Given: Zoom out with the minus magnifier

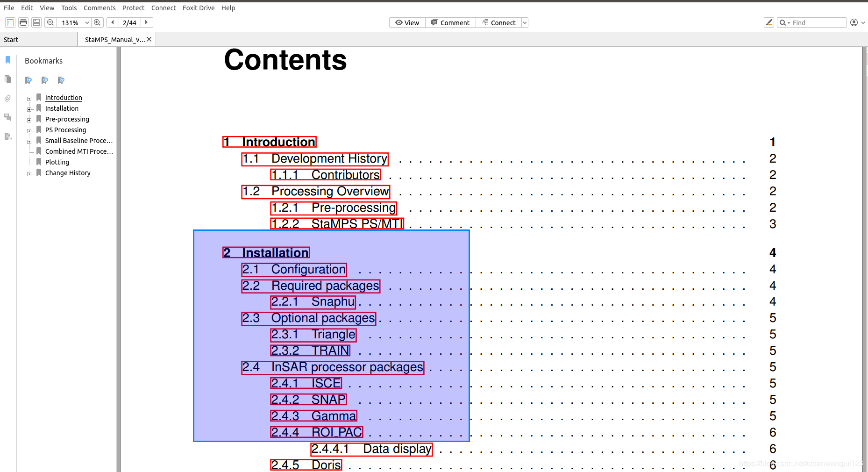Looking at the screenshot, I should pos(50,22).
